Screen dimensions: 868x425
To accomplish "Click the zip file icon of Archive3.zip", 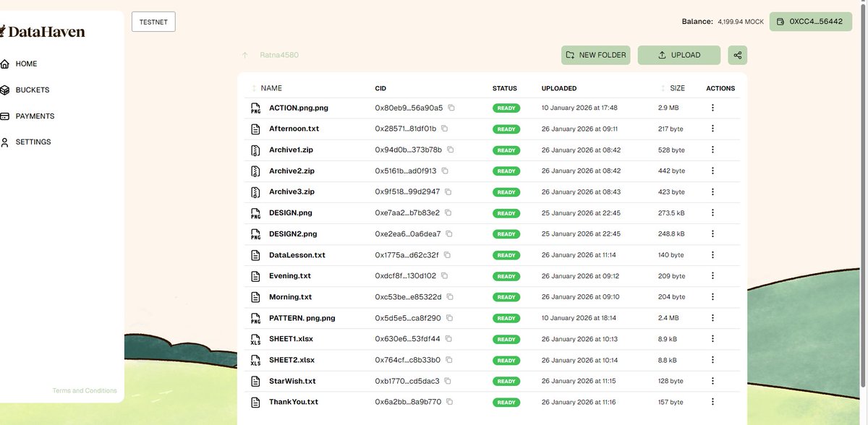I will pyautogui.click(x=255, y=192).
